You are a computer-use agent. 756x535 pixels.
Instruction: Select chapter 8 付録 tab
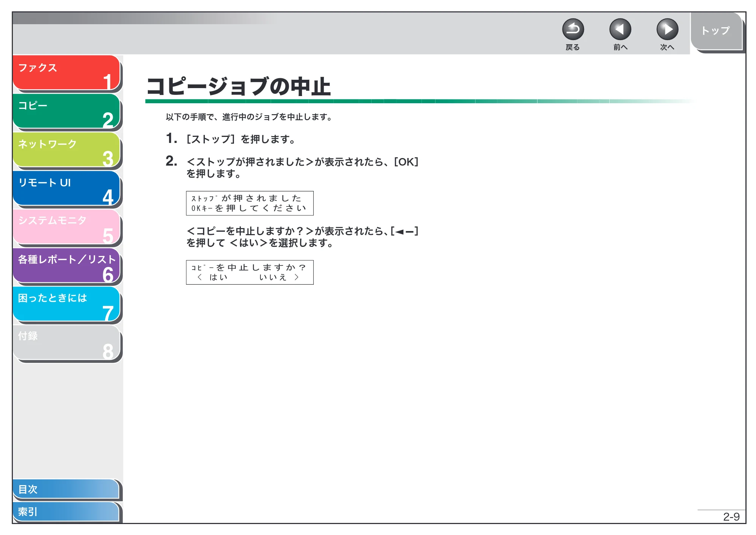point(66,342)
